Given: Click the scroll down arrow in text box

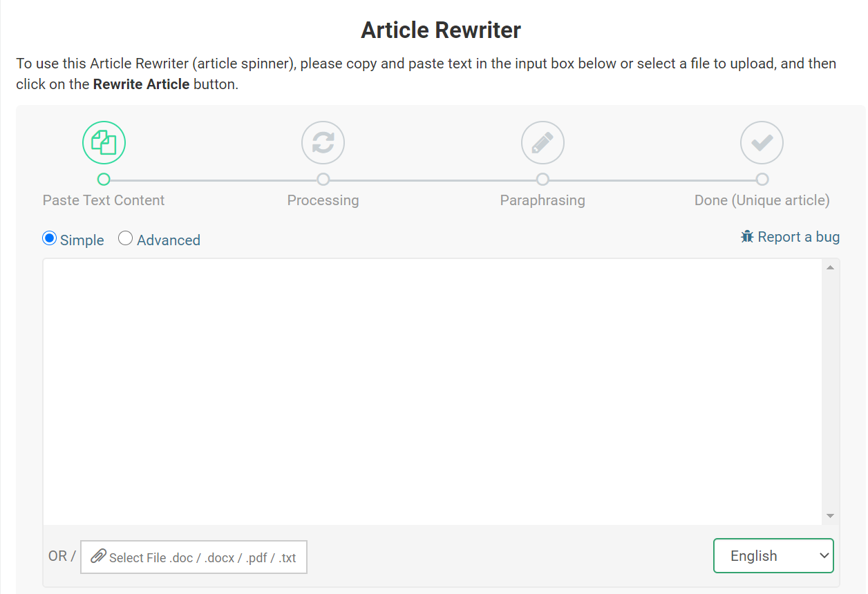Looking at the screenshot, I should click(x=830, y=516).
